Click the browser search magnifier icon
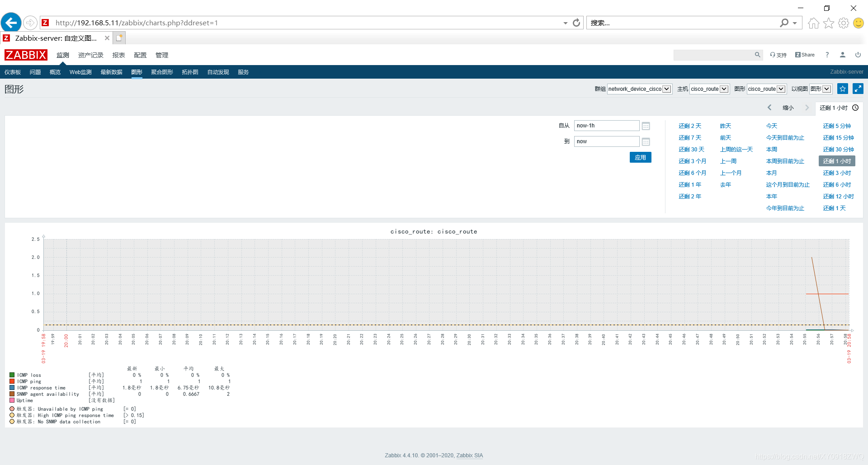868x465 pixels. 784,23
